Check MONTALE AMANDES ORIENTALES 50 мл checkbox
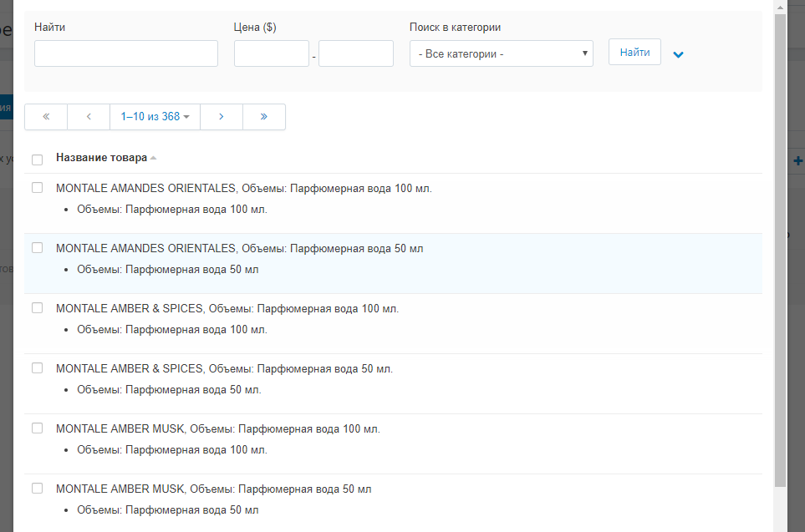Screen dimensions: 805x532 [x=37, y=248]
